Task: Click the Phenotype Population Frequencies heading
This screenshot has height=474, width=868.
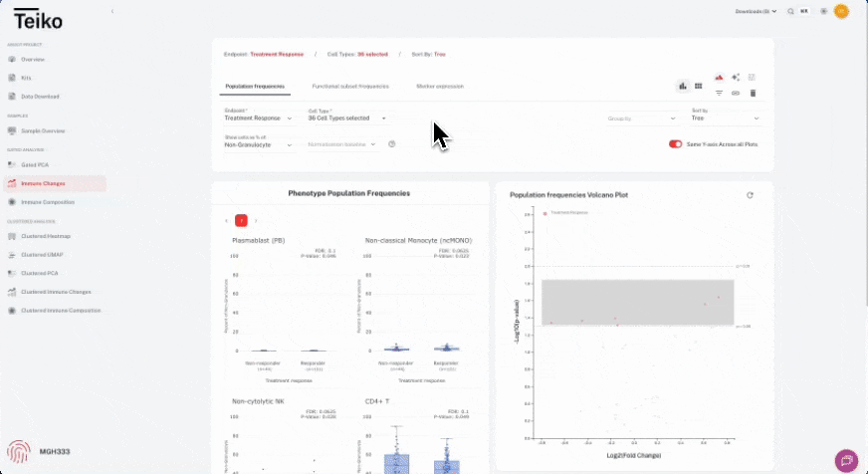Action: (348, 193)
